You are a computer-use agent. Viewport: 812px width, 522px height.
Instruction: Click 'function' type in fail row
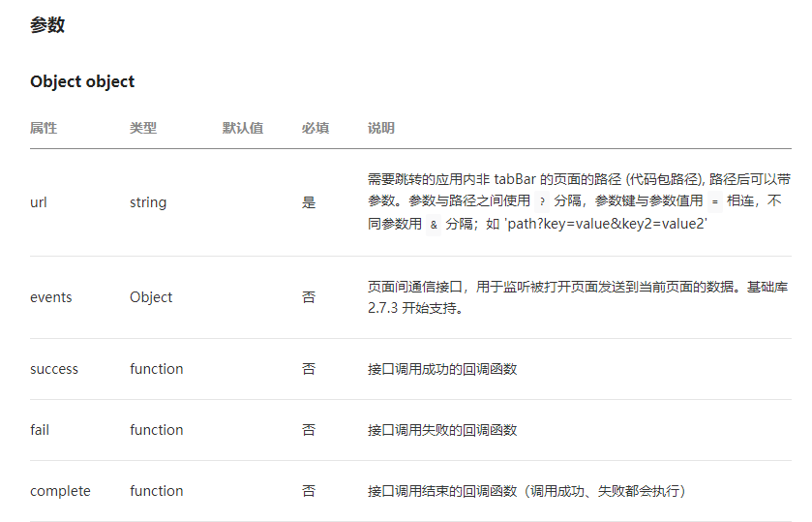pyautogui.click(x=157, y=430)
